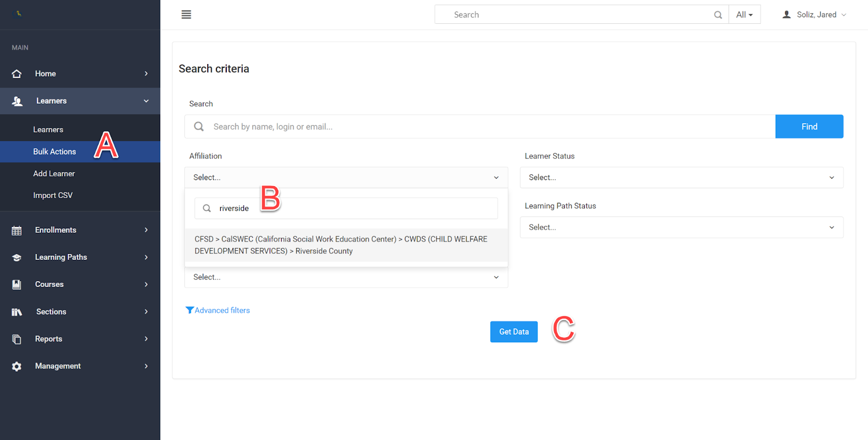Click magnifier icon in learner search field
This screenshot has width=868, height=440.
pyautogui.click(x=199, y=126)
